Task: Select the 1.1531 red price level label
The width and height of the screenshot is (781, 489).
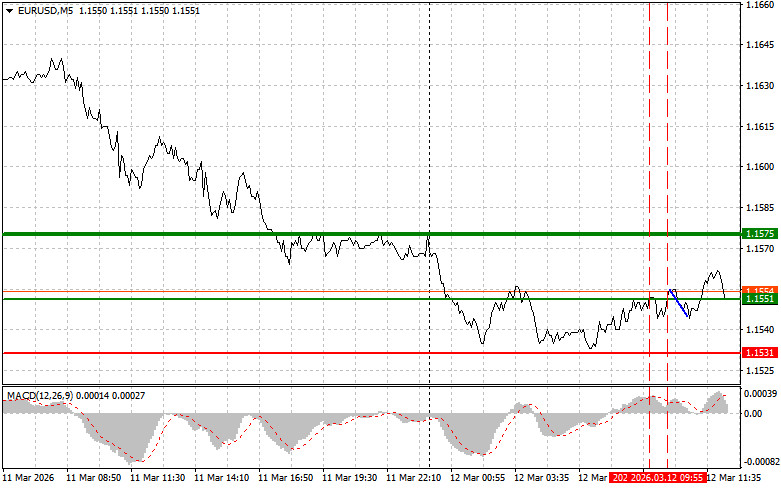Action: pos(760,353)
